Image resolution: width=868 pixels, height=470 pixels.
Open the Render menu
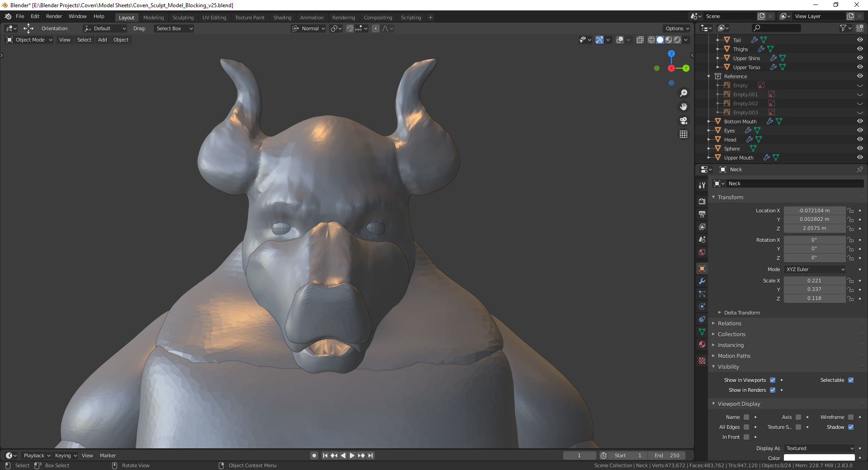pos(54,16)
